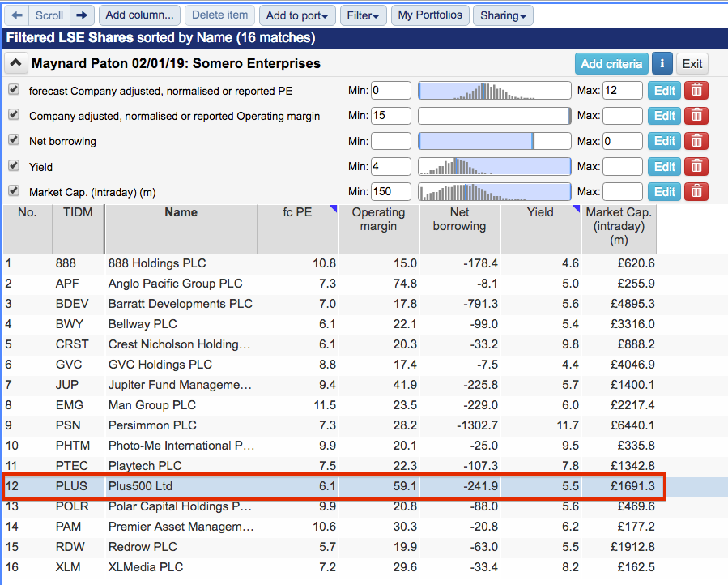The width and height of the screenshot is (728, 585).
Task: Click the GVC ticker cell
Action: point(69,365)
